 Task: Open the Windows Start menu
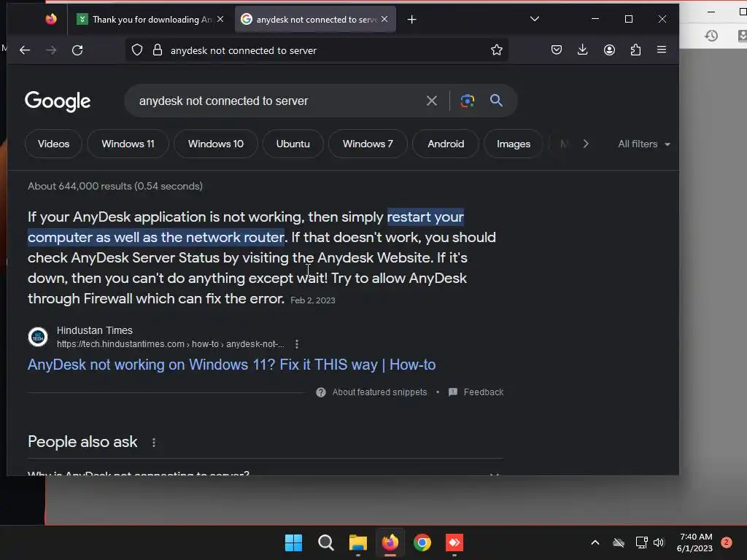(x=293, y=542)
